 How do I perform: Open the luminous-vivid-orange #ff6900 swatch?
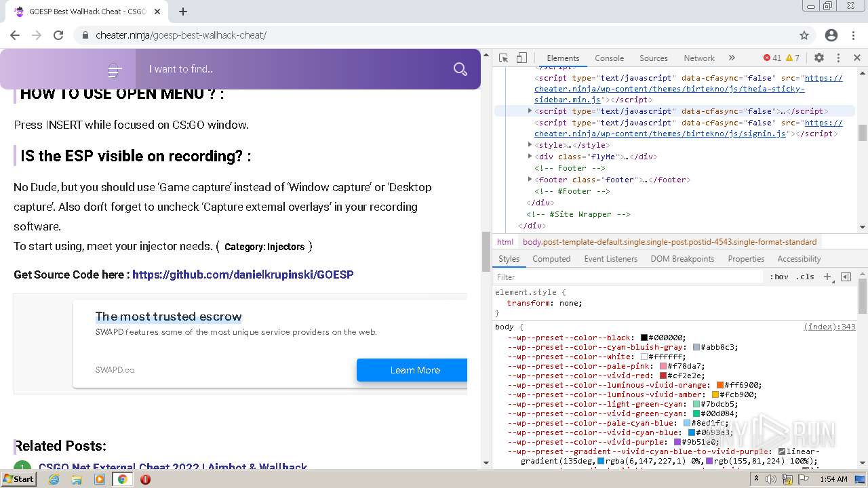(x=720, y=385)
